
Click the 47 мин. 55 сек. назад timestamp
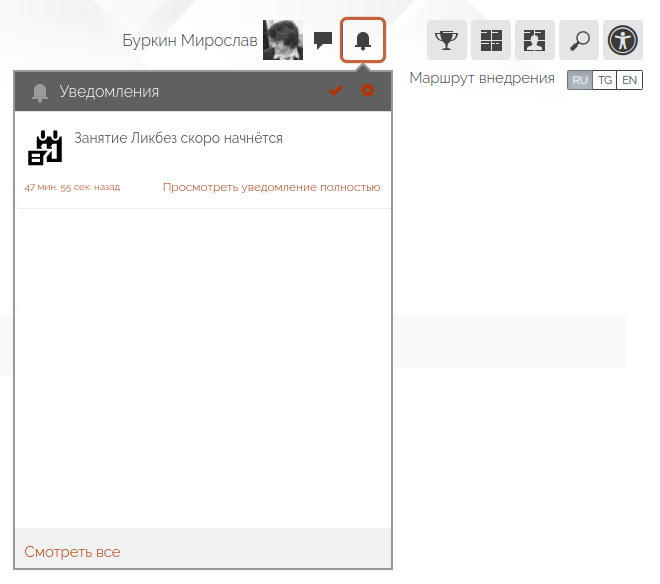pos(72,187)
